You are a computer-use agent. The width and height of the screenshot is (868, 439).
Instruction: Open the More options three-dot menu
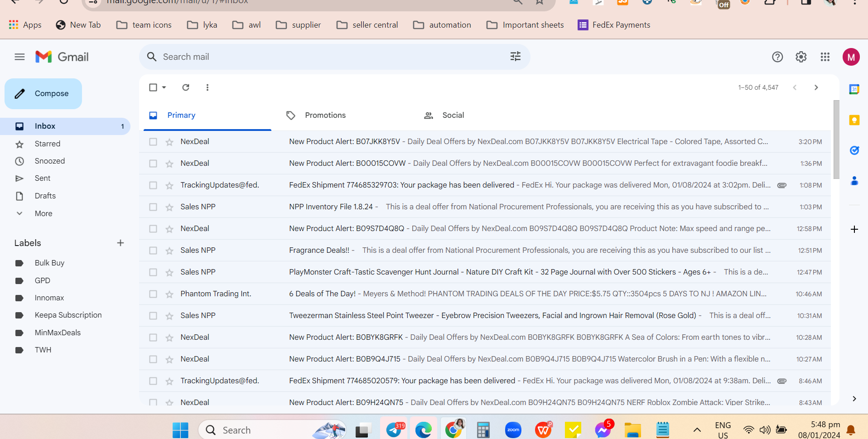(207, 87)
